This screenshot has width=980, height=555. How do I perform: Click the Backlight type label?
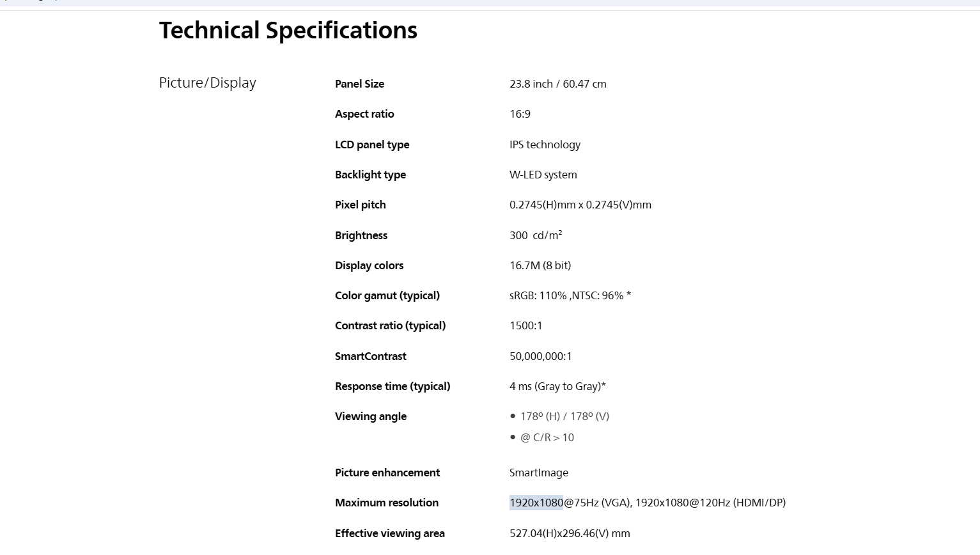370,175
